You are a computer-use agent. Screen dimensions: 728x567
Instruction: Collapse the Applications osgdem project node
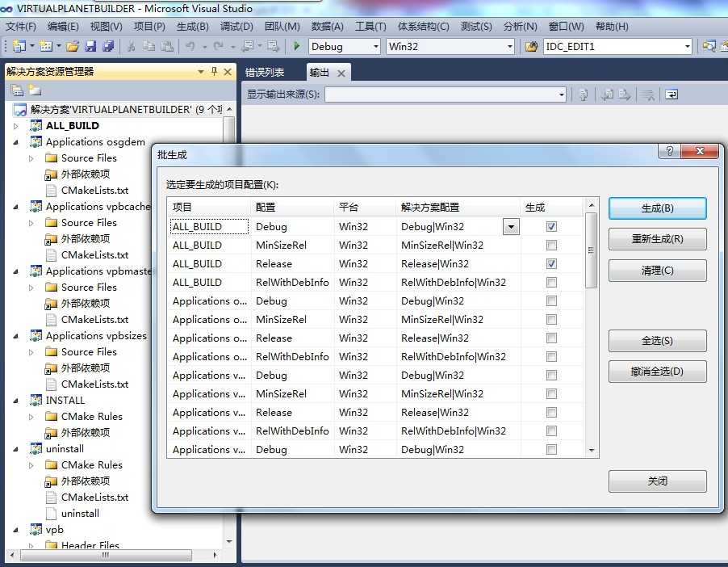pyautogui.click(x=16, y=142)
